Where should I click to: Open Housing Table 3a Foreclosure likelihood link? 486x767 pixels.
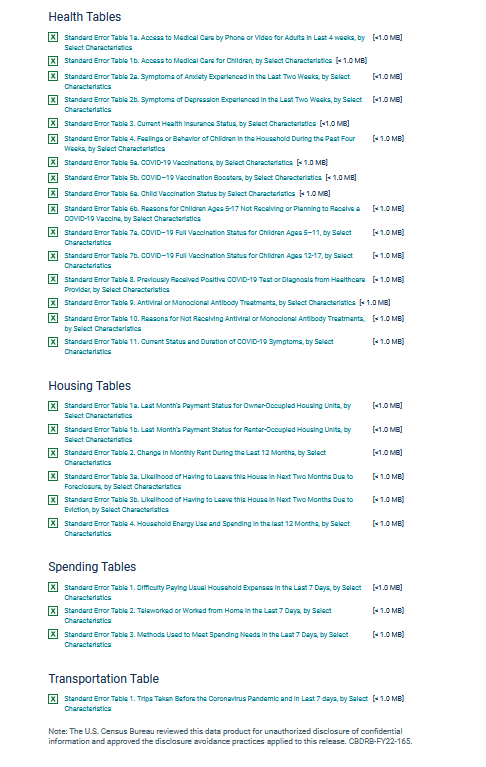pos(209,482)
